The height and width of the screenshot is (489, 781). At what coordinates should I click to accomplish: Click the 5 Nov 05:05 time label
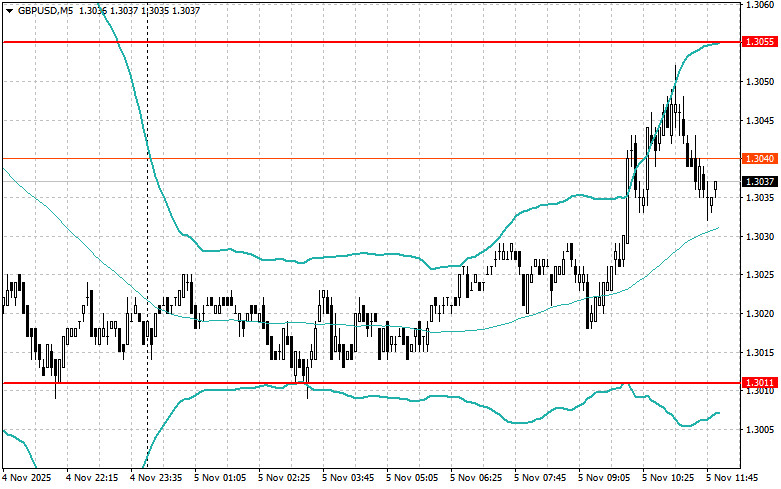coord(412,478)
